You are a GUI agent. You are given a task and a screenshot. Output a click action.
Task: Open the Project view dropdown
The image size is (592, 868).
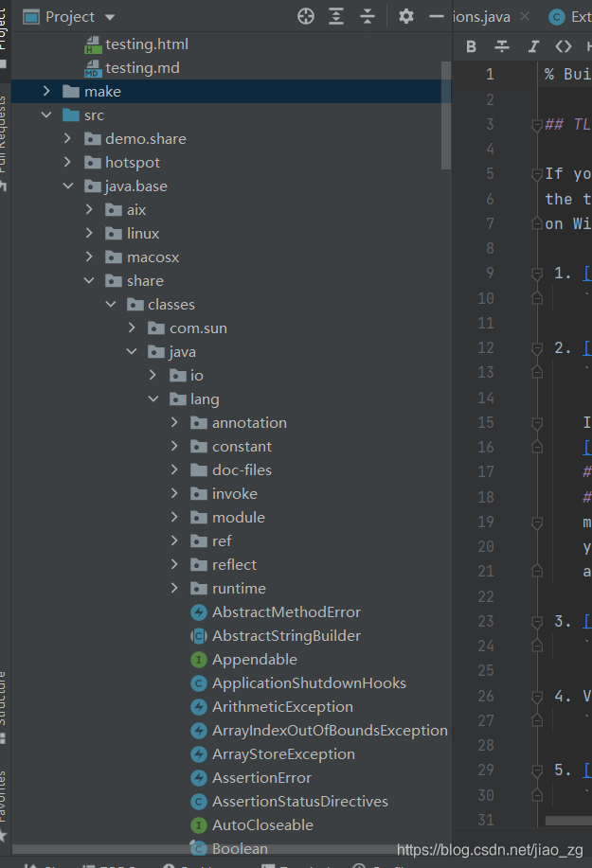click(x=110, y=17)
